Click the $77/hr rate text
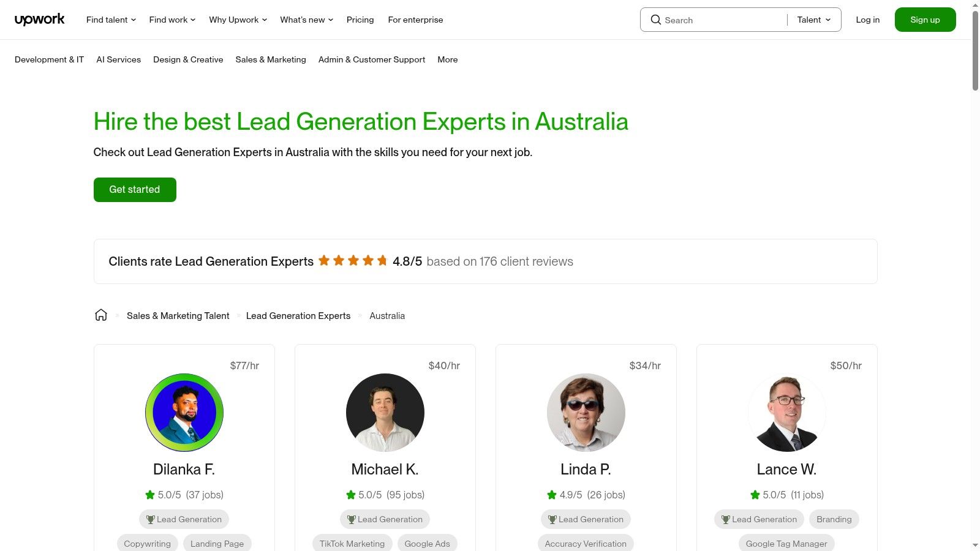 pos(244,365)
